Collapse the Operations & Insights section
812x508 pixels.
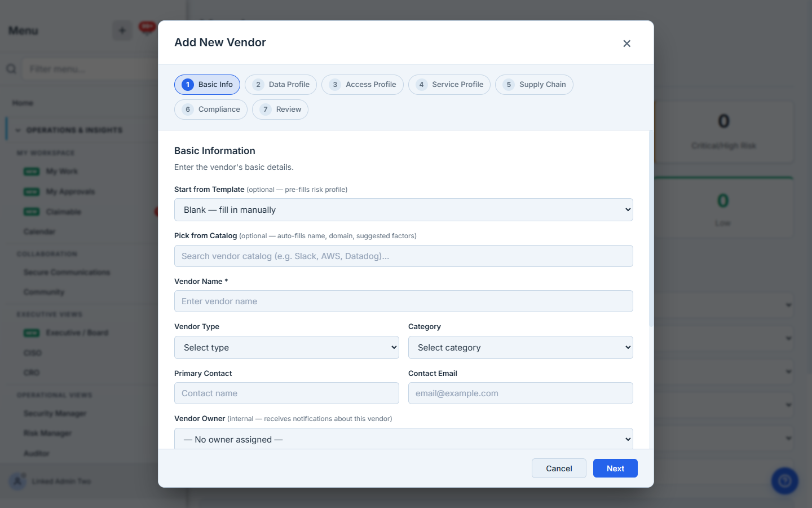(x=74, y=130)
